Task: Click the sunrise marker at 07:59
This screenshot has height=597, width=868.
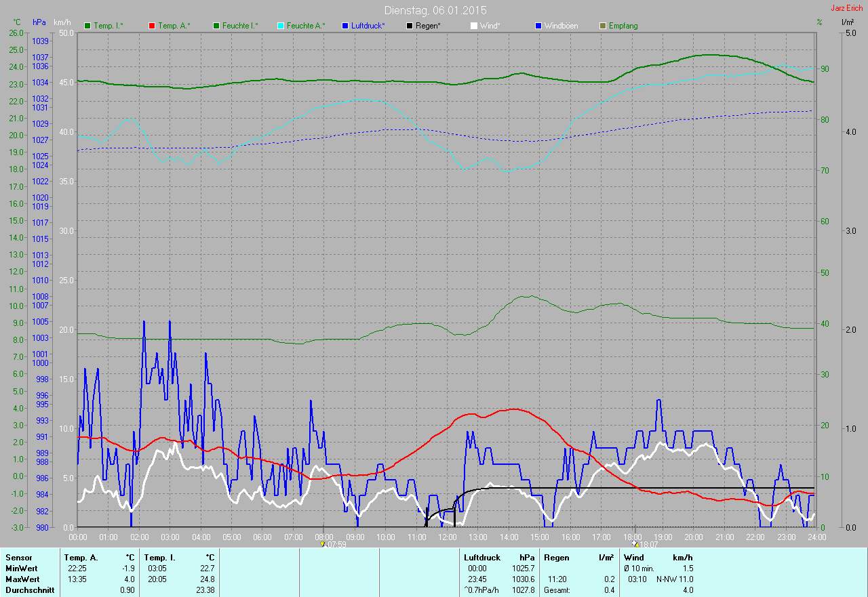Action: coord(323,543)
